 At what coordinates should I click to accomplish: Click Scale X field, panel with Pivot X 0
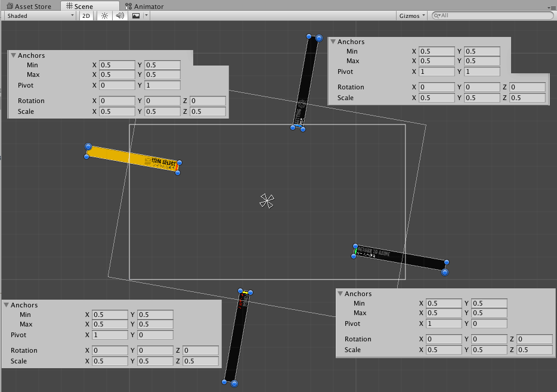pos(117,111)
